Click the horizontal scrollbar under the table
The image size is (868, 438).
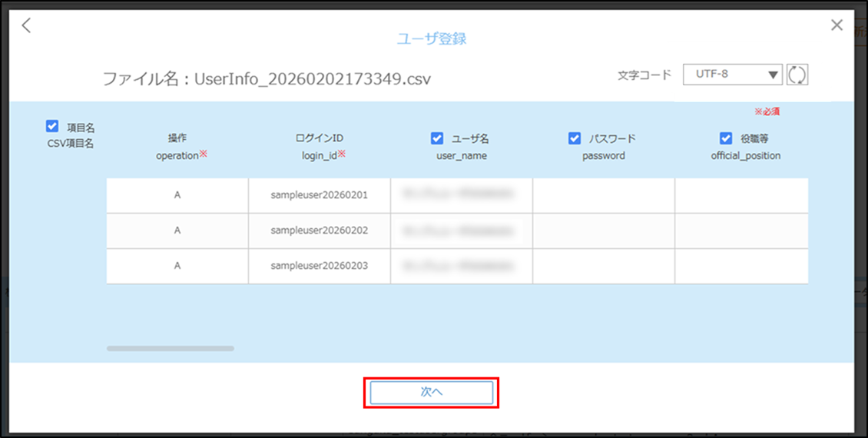click(171, 348)
